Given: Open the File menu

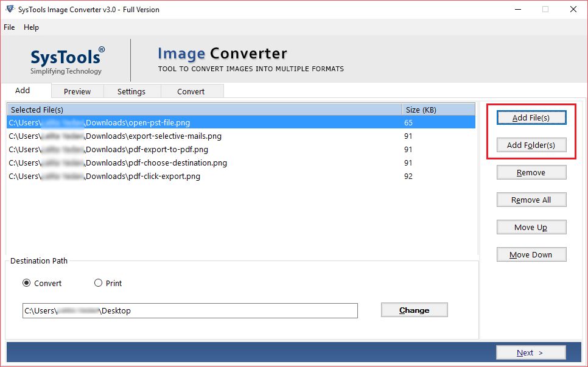Looking at the screenshot, I should tap(9, 27).
